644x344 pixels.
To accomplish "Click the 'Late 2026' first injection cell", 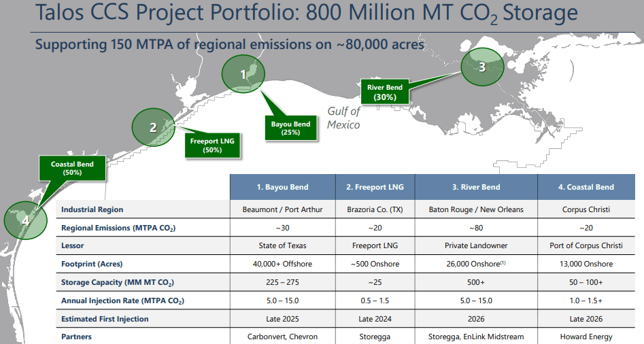I will click(x=586, y=319).
